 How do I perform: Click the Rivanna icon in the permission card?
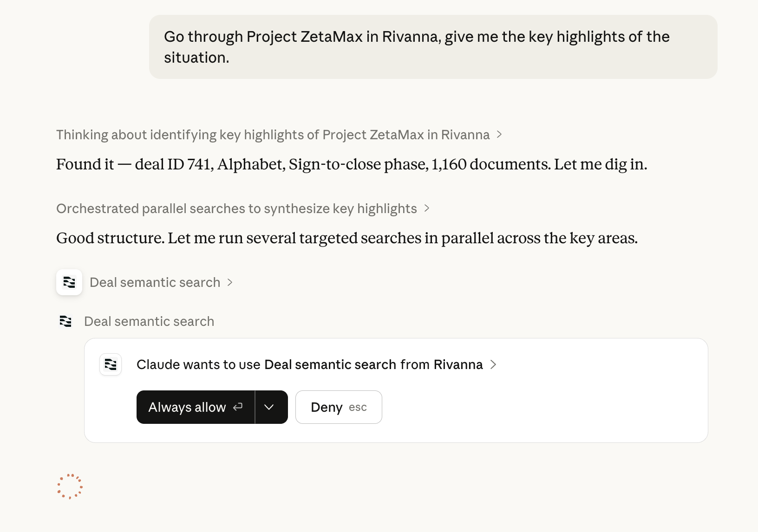tap(111, 364)
